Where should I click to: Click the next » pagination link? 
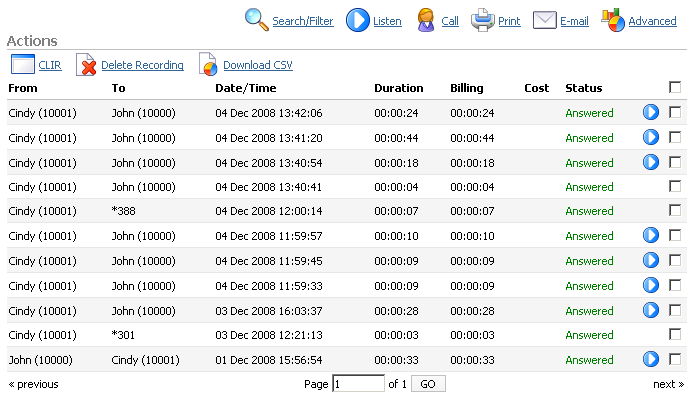pyautogui.click(x=668, y=384)
